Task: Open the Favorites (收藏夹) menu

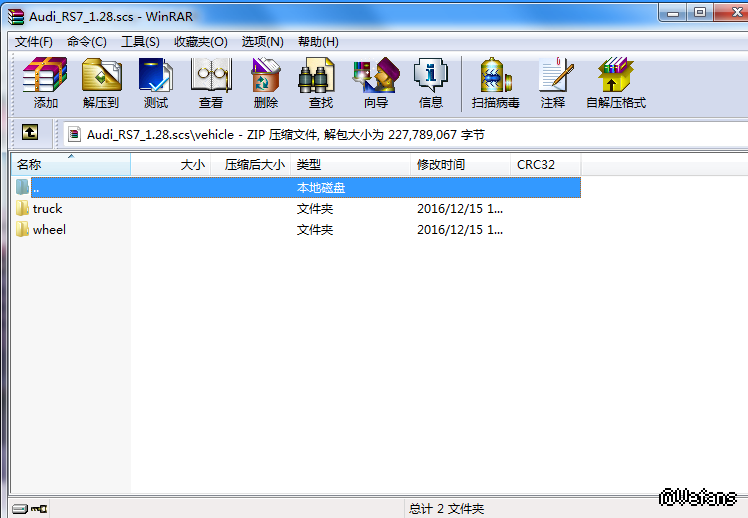Action: coord(200,42)
